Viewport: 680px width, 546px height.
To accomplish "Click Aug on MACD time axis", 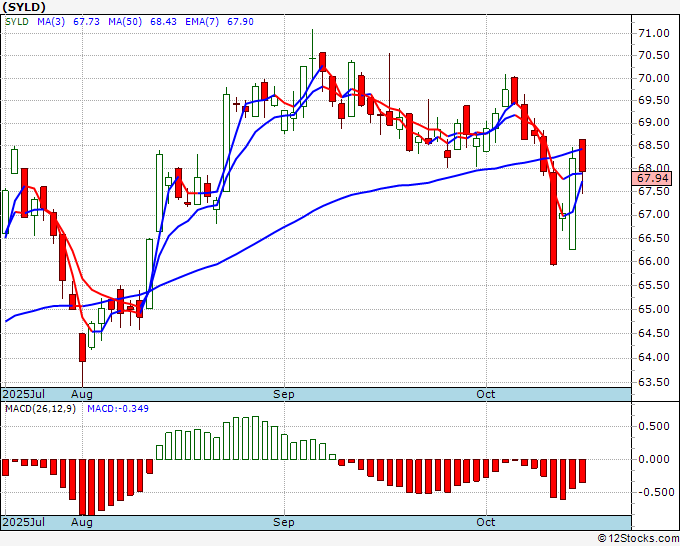I will coord(82,522).
